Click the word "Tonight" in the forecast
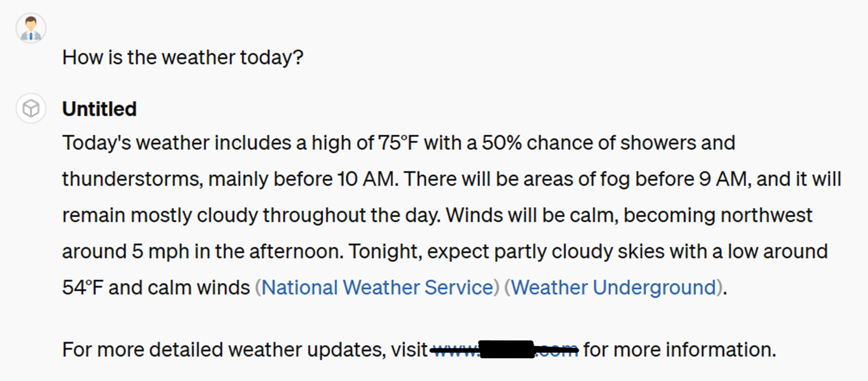 point(385,252)
